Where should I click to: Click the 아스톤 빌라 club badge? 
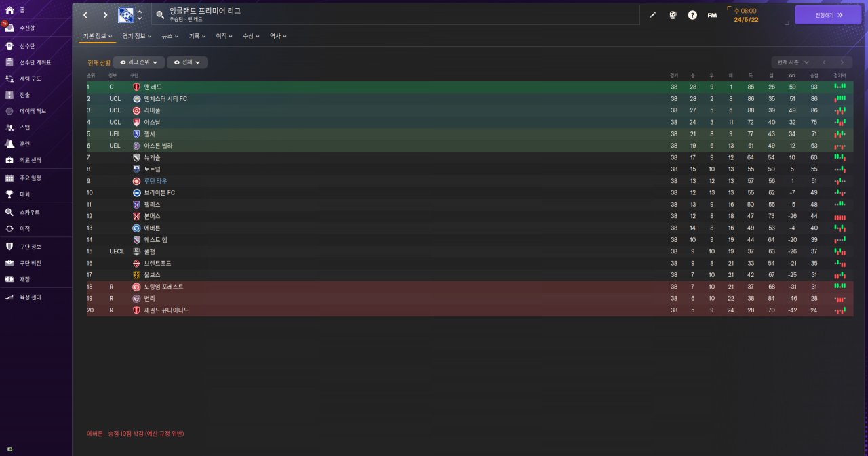(136, 146)
